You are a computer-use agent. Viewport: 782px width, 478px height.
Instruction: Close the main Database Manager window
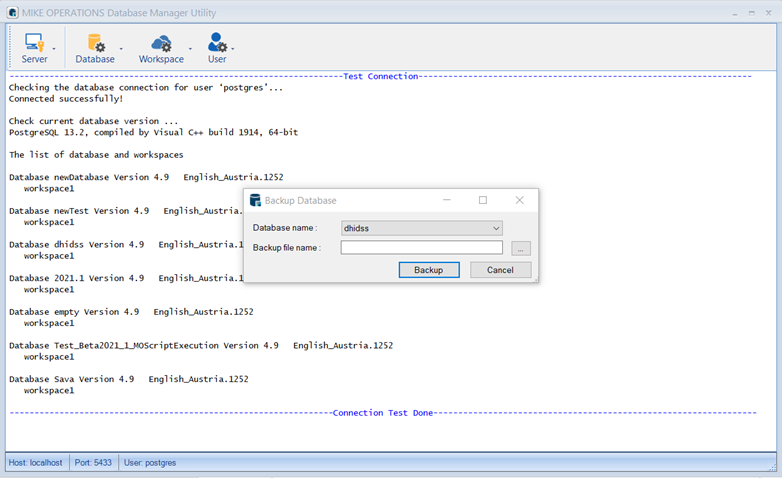tap(769, 13)
